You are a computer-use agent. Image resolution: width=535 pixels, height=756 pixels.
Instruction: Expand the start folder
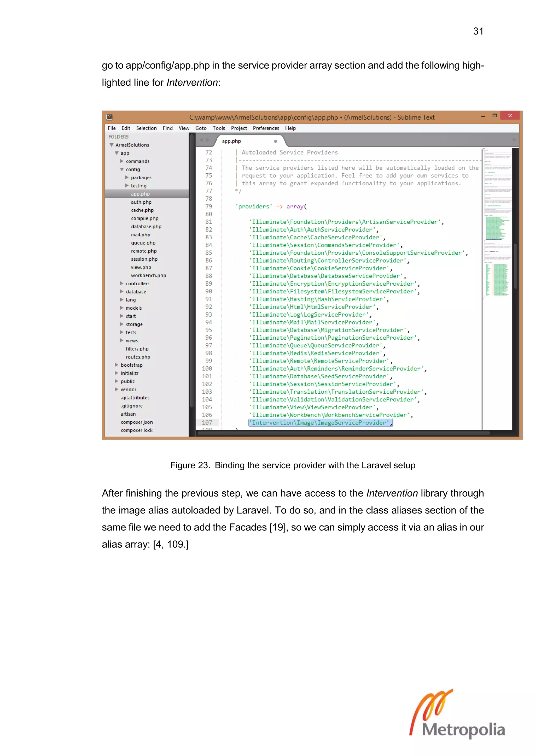point(121,316)
